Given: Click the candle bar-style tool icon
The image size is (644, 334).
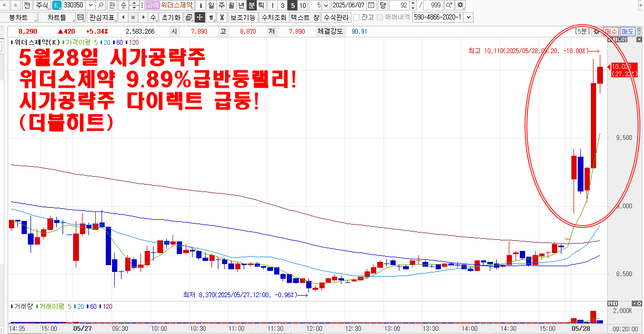Looking at the screenshot, I should pos(211,17).
